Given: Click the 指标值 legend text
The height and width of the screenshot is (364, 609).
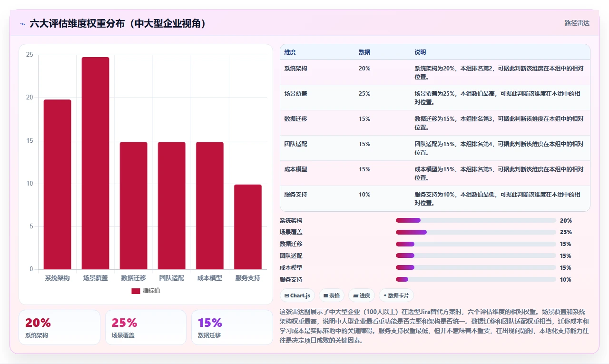Looking at the screenshot, I should tap(151, 291).
